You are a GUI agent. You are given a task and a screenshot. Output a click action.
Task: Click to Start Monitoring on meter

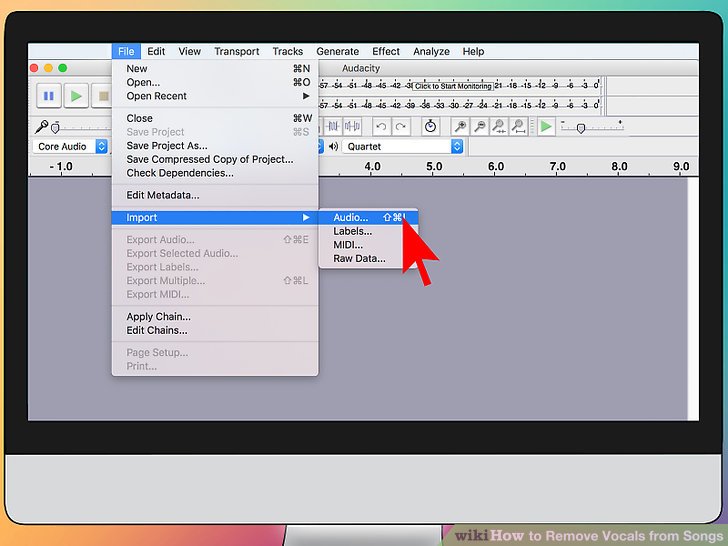click(x=453, y=87)
